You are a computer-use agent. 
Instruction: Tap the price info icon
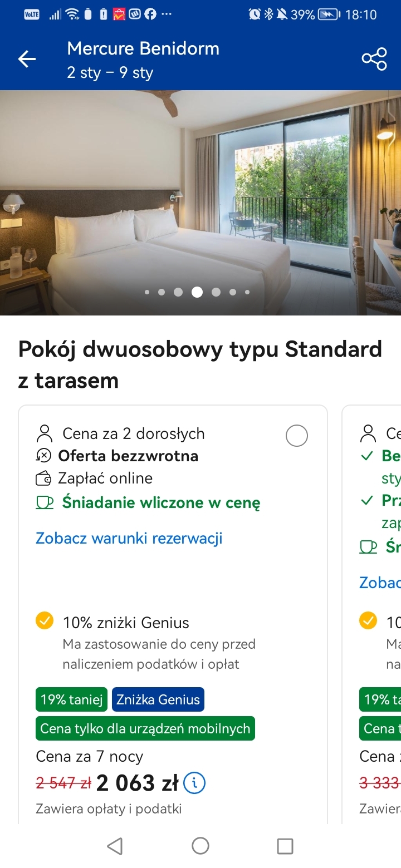coord(194,783)
